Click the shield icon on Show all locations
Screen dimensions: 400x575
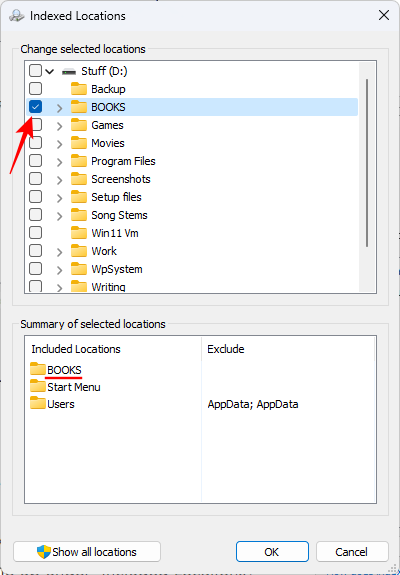pos(44,552)
